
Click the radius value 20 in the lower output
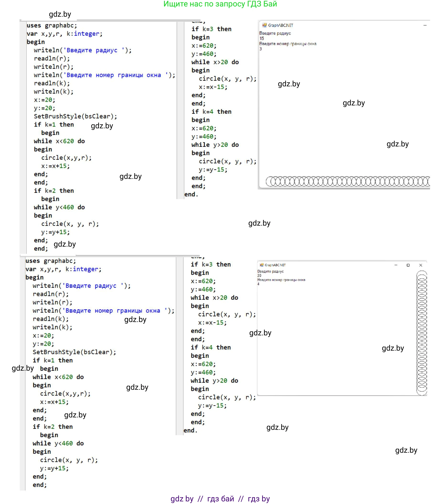[x=259, y=276]
